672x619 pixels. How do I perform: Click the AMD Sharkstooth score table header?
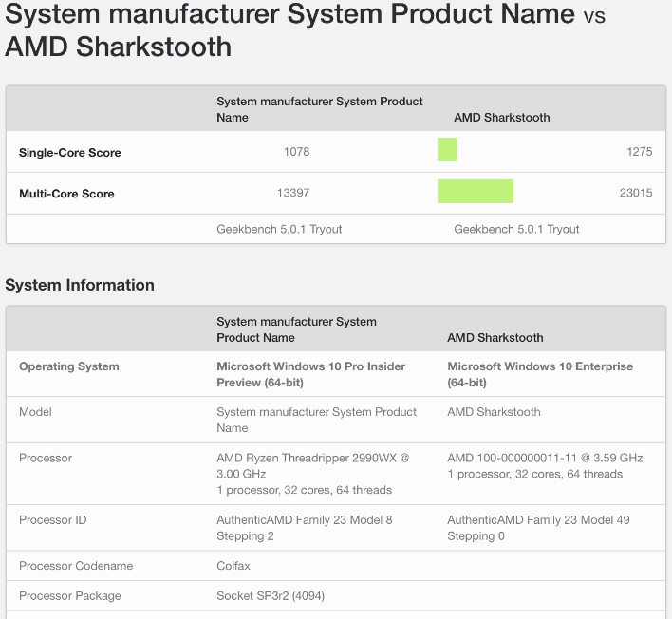(x=502, y=118)
